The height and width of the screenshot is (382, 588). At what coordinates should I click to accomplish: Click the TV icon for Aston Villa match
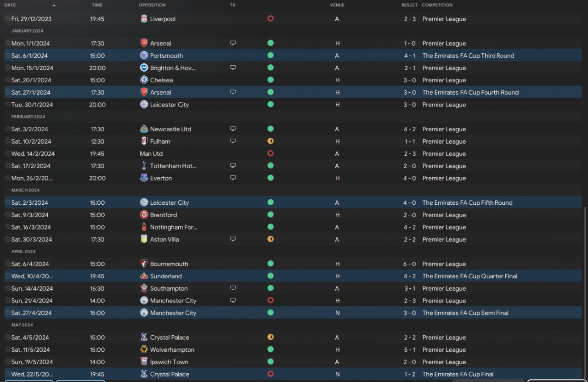coord(233,239)
